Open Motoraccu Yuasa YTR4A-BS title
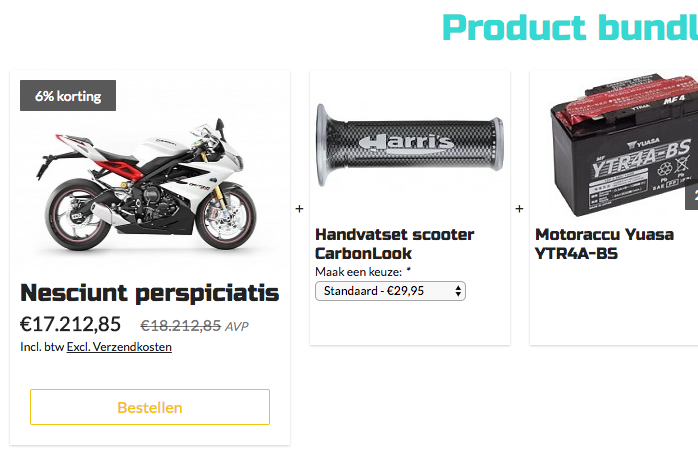698x461 pixels. (604, 244)
